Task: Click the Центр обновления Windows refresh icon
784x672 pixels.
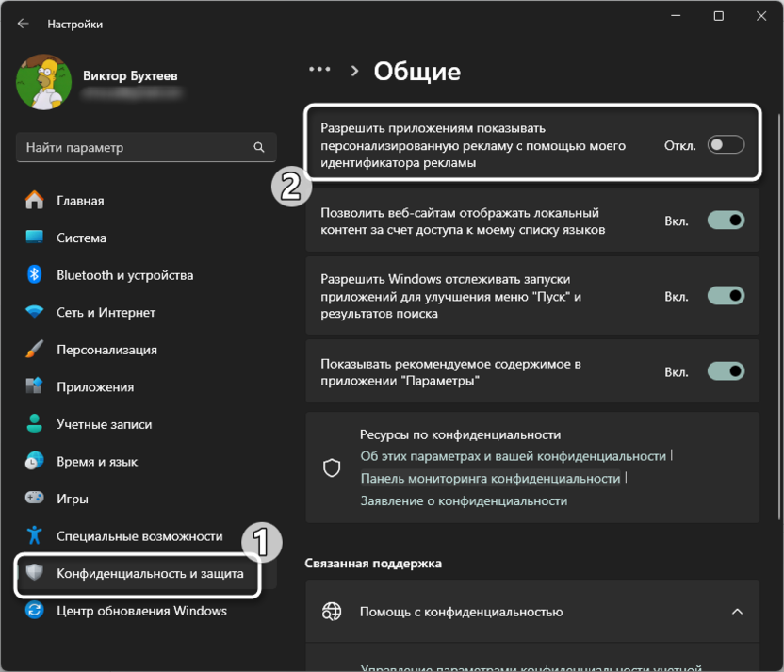Action: [x=35, y=610]
